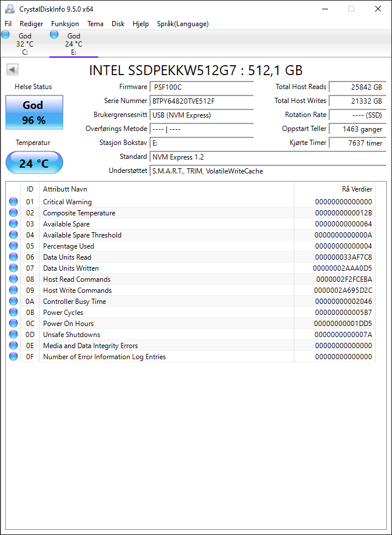
Task: Open the Disk menu
Action: 118,23
